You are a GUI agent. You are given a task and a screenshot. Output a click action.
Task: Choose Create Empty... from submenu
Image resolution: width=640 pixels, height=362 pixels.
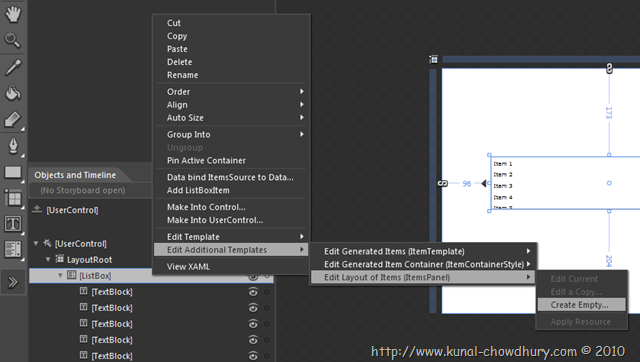(581, 305)
